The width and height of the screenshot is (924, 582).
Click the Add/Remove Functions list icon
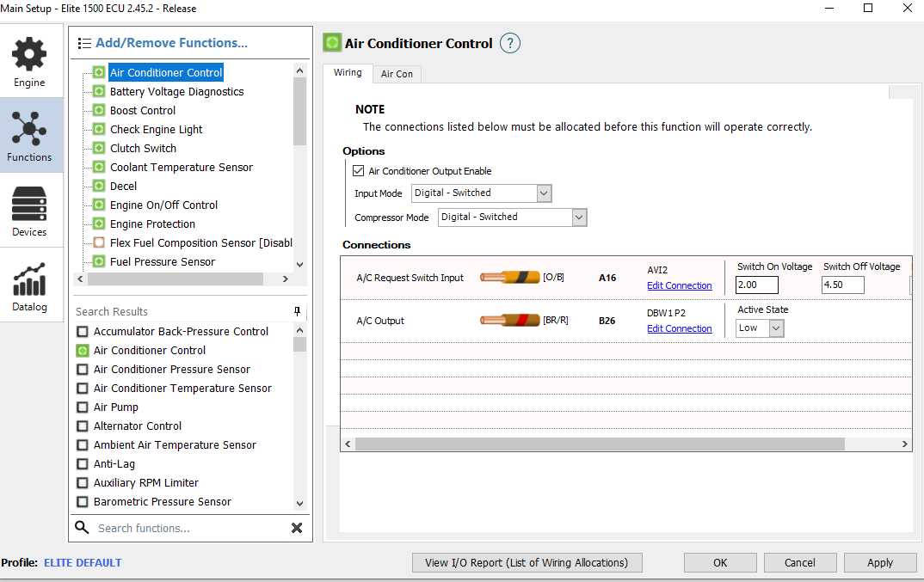(84, 43)
